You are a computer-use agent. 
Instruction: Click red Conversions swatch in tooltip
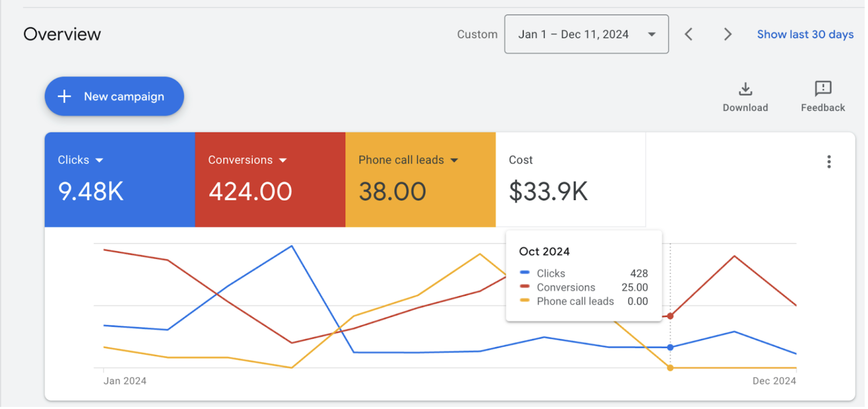(525, 287)
